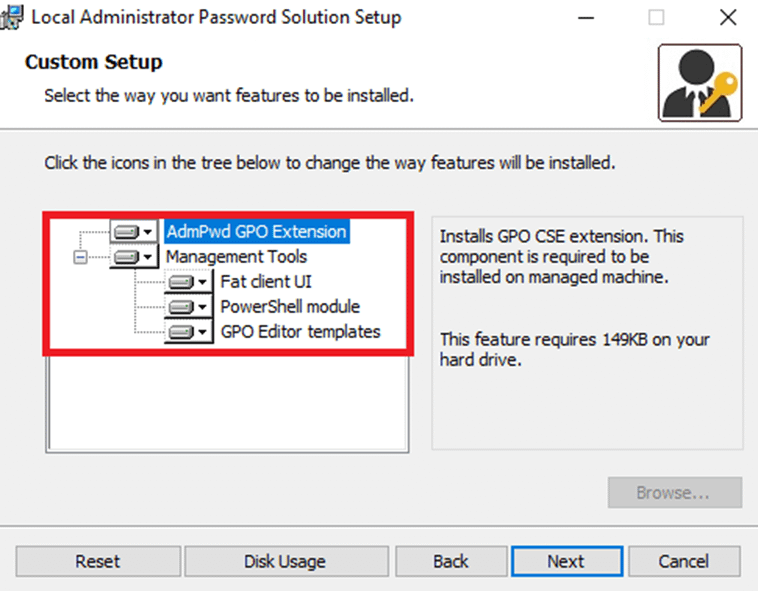Select the GPO Editor templates tree item
Screen dimensions: 758x591
pos(300,332)
